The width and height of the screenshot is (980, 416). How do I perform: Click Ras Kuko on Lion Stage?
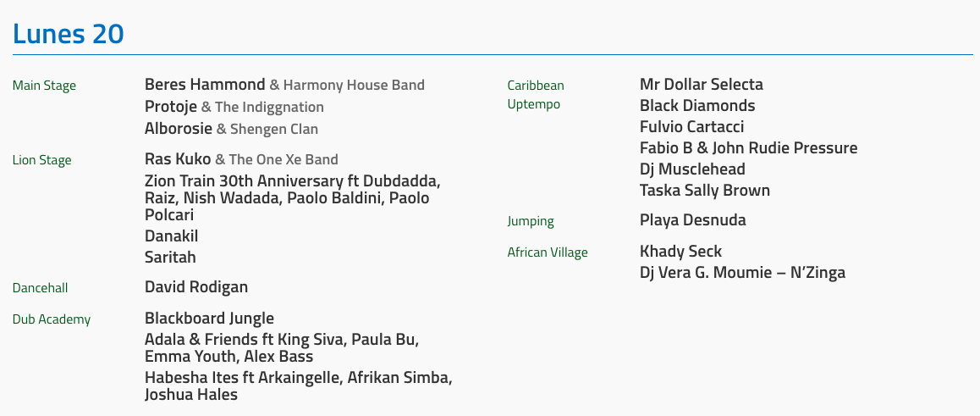pos(178,159)
